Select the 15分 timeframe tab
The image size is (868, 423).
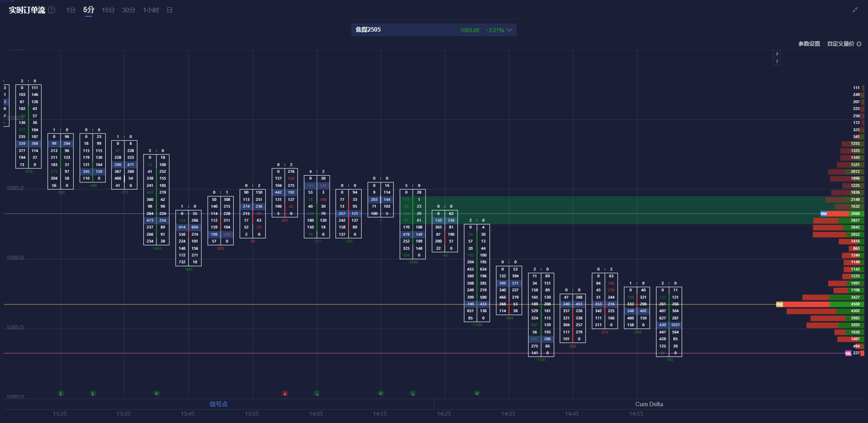click(108, 10)
